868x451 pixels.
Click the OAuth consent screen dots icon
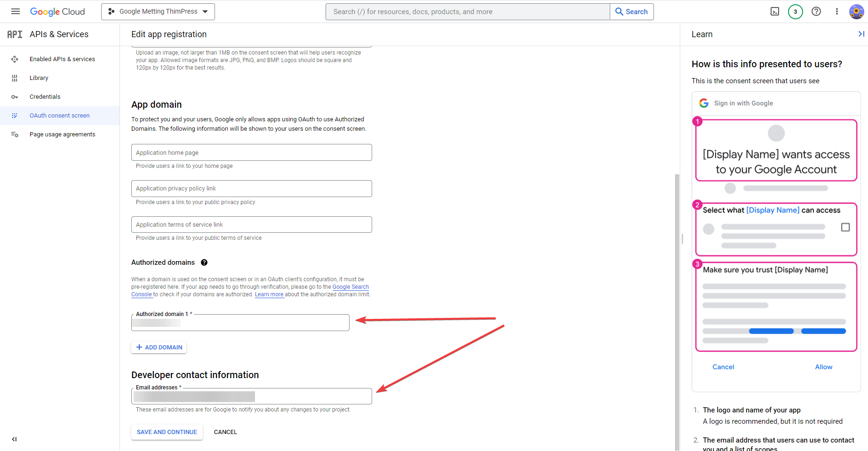[x=15, y=116]
